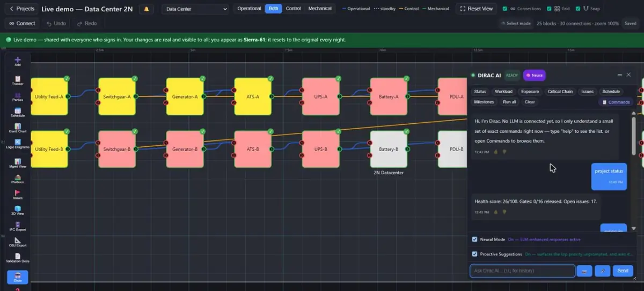Click the 2N Datacenter label
The width and height of the screenshot is (644, 291).
point(389,173)
